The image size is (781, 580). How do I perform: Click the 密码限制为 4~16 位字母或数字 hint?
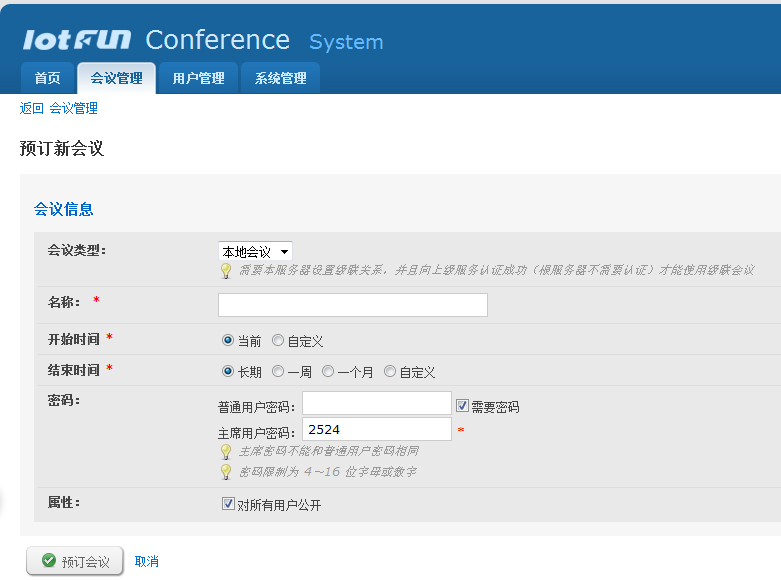pyautogui.click(x=328, y=471)
